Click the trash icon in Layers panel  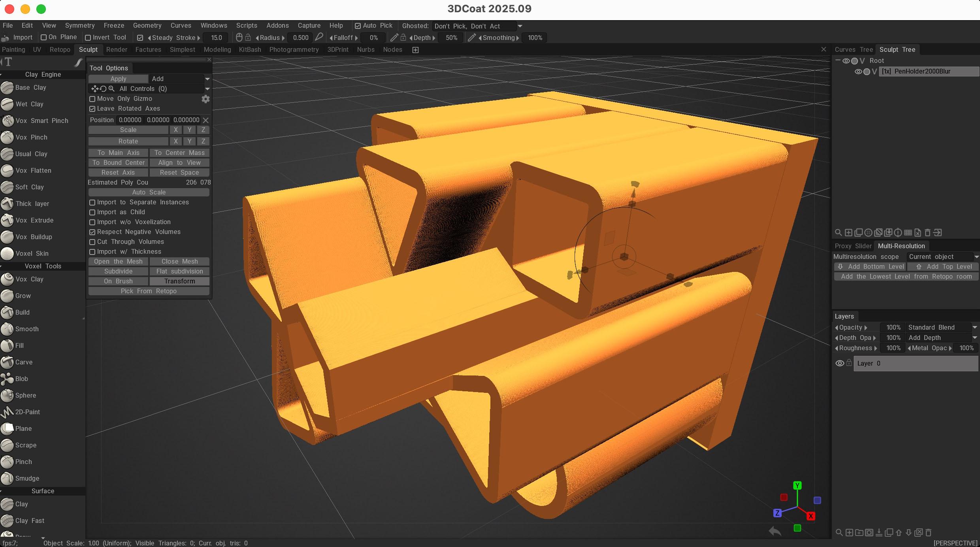(x=929, y=532)
